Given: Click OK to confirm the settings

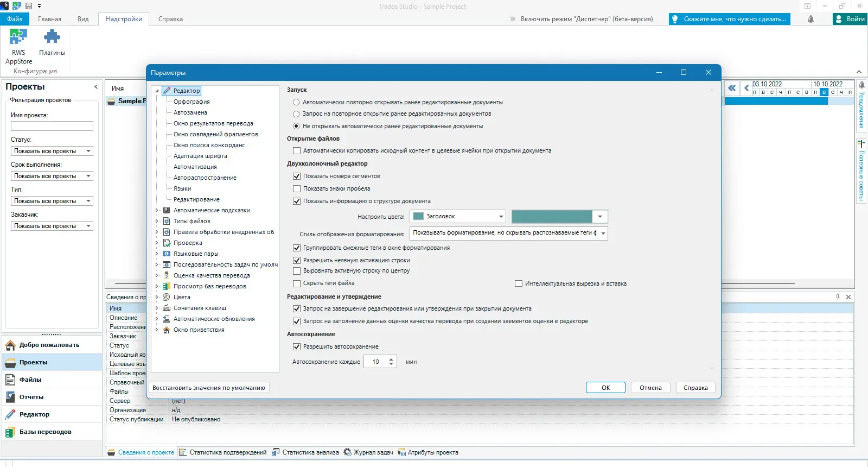Looking at the screenshot, I should point(605,388).
